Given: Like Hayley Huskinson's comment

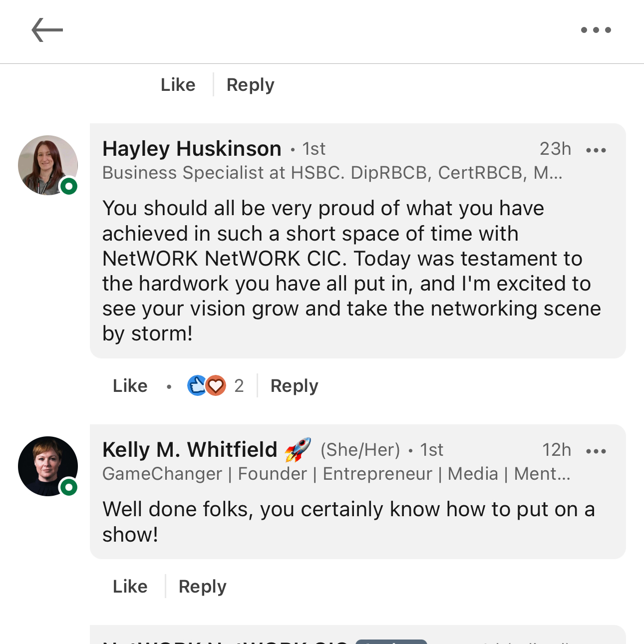Looking at the screenshot, I should coord(130,386).
